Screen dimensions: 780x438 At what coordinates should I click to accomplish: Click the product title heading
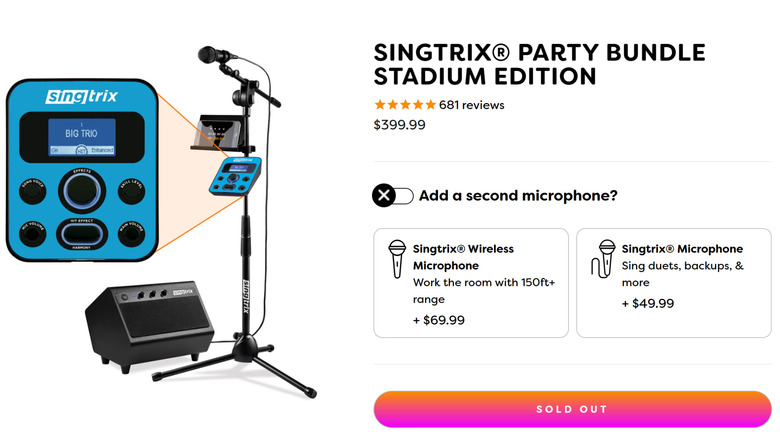tap(539, 64)
